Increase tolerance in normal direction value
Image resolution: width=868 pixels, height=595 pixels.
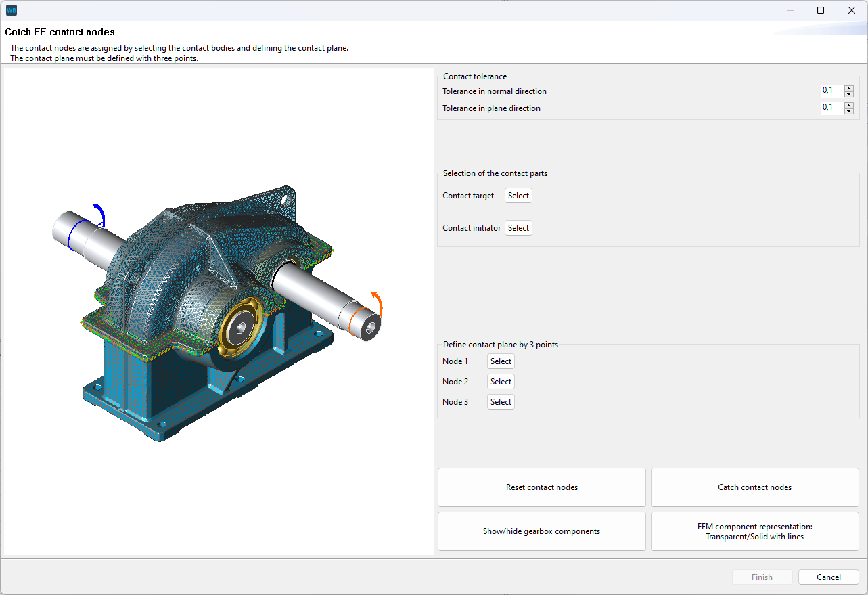click(848, 88)
